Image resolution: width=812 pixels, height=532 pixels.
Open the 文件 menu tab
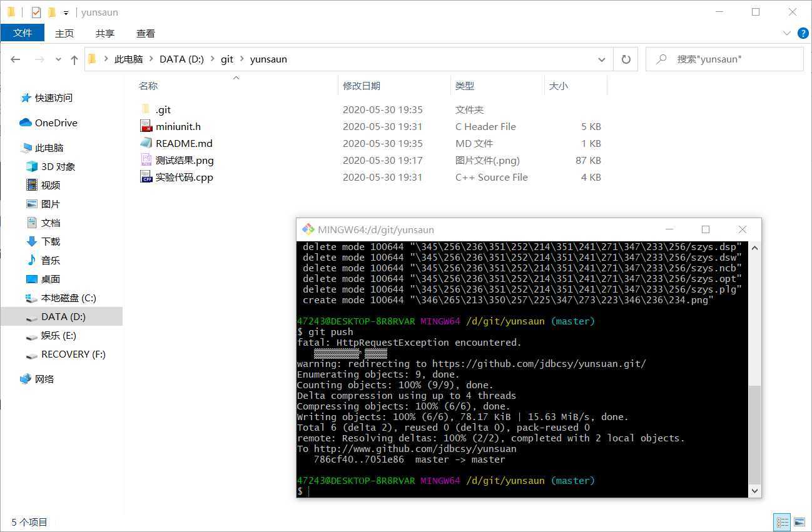23,33
